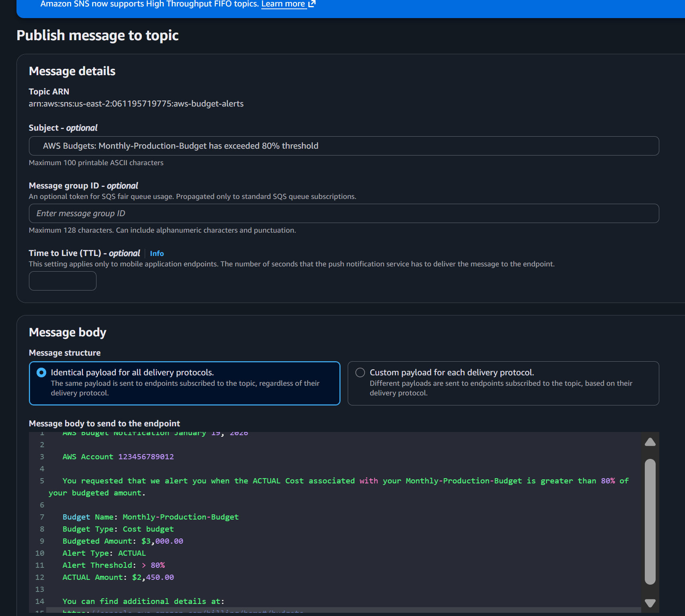The width and height of the screenshot is (685, 616).
Task: Click the external link icon beside Learn more
Action: point(312,4)
